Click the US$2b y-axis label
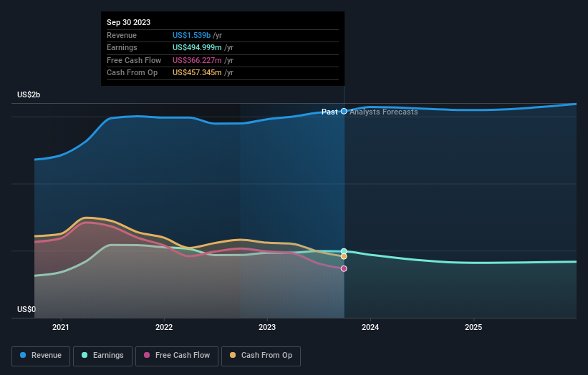Screen dimensions: 588x375 29,94
